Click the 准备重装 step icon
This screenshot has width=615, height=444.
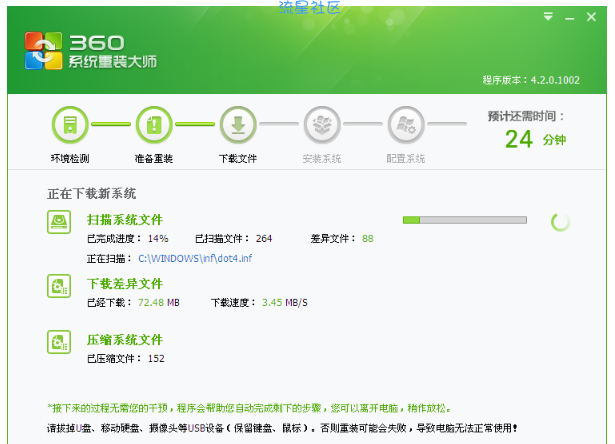154,125
